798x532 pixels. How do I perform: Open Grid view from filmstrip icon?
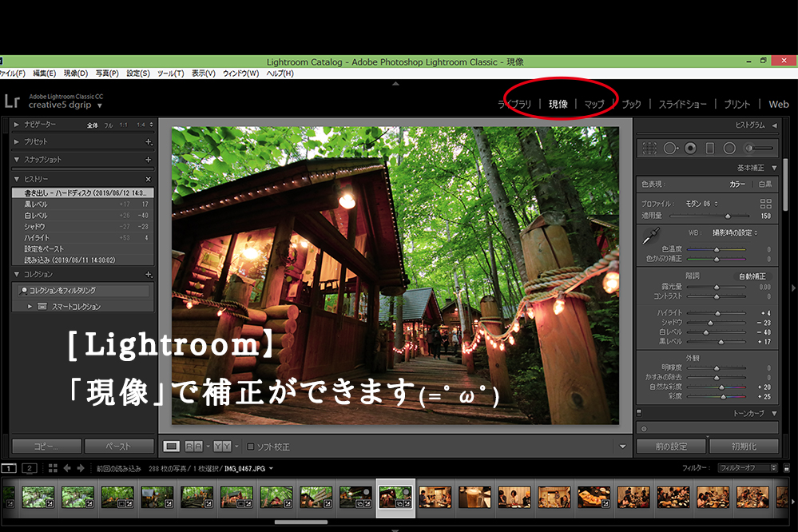point(53,468)
